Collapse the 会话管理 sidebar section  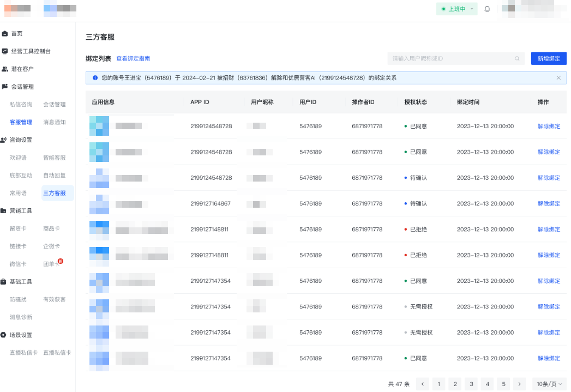[22, 87]
